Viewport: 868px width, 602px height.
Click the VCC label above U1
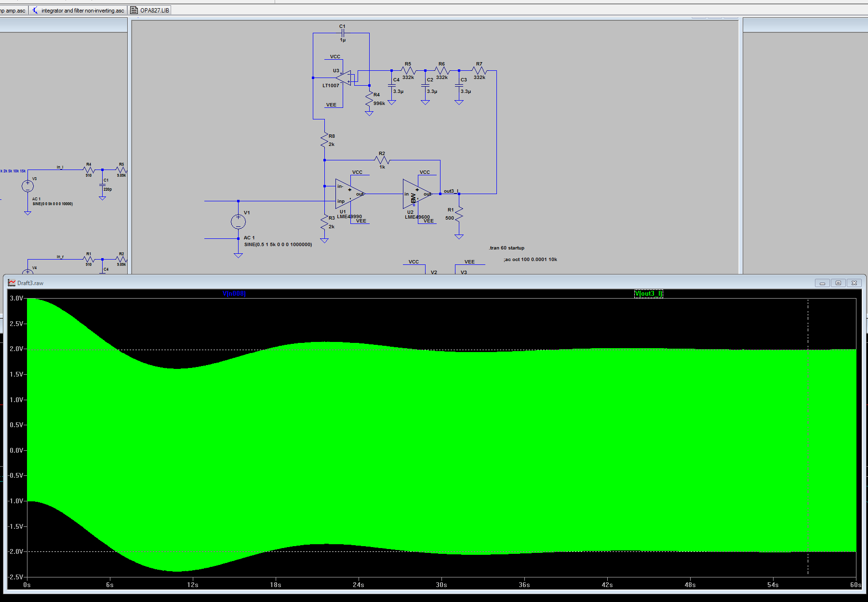pos(357,172)
